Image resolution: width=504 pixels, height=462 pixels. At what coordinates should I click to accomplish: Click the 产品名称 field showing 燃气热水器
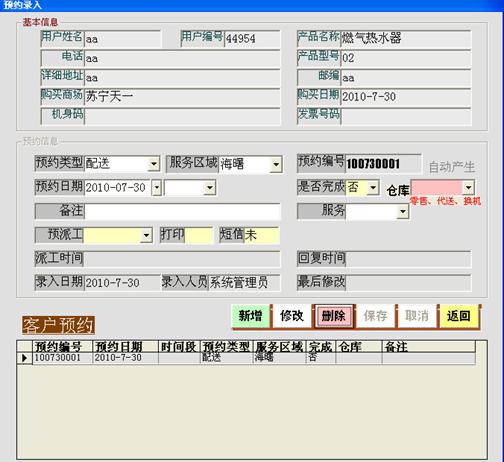[x=406, y=39]
